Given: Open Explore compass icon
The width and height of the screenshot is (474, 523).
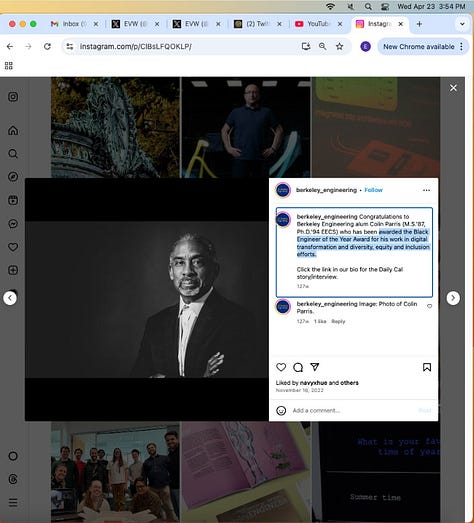Looking at the screenshot, I should [13, 177].
